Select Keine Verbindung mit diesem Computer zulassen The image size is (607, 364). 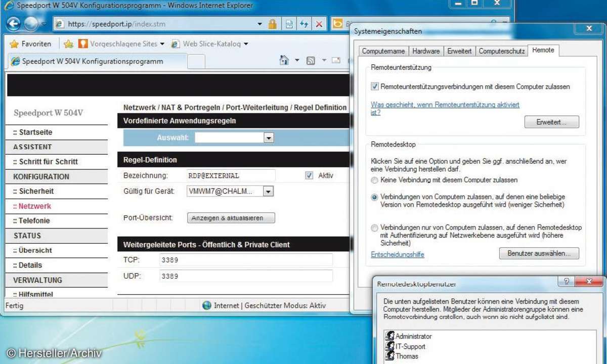[x=374, y=180]
